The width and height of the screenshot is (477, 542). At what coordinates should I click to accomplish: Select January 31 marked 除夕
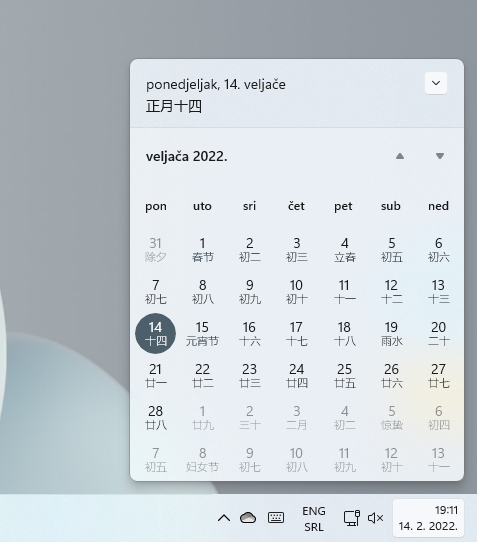[x=156, y=250]
